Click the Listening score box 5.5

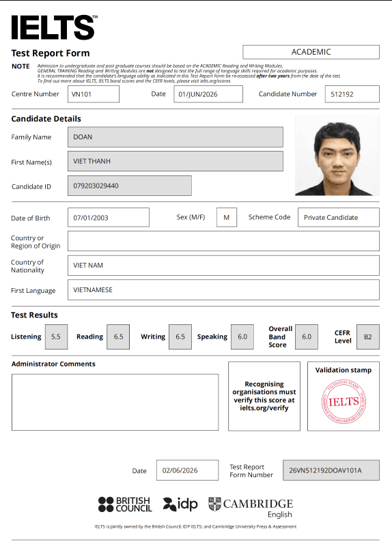pos(56,337)
